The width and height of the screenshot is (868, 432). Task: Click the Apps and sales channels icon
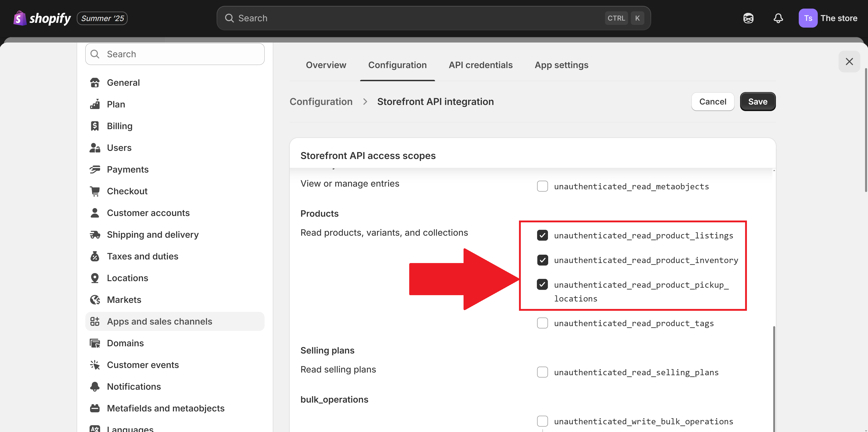(95, 321)
